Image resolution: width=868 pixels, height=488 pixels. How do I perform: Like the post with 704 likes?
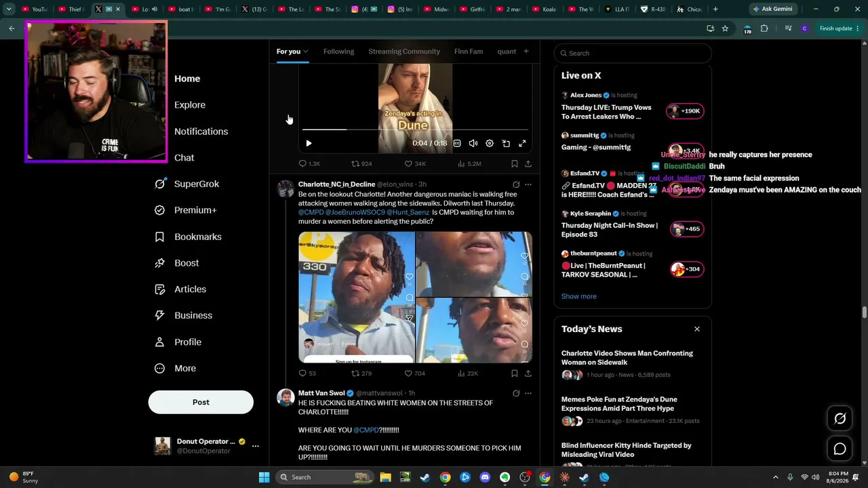click(415, 373)
